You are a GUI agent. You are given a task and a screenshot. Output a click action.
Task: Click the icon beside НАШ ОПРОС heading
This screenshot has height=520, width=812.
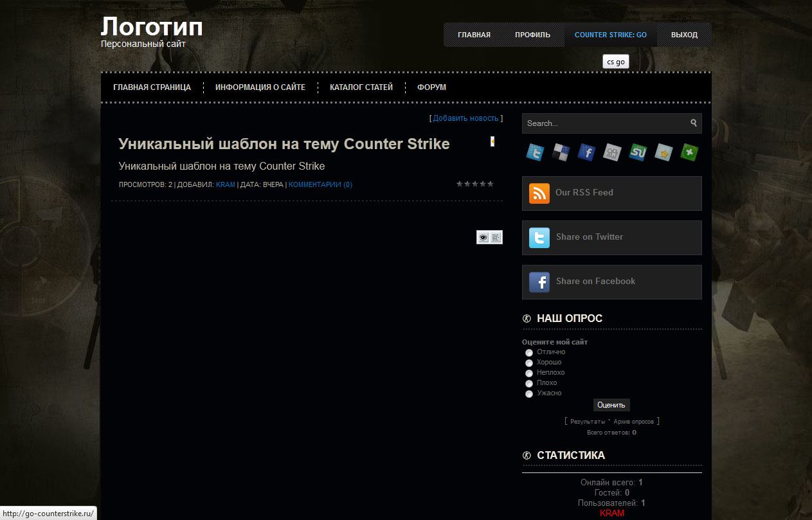pos(527,318)
